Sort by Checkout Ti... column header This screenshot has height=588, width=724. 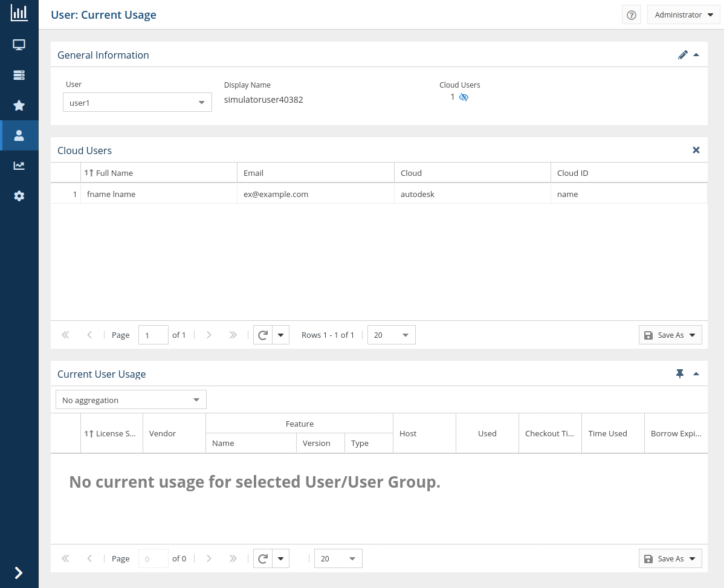click(x=550, y=433)
